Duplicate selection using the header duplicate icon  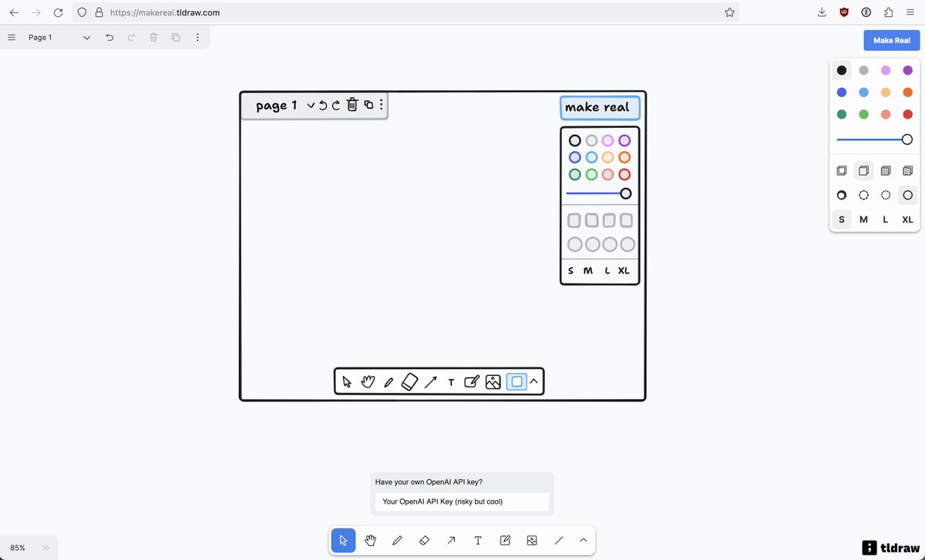tap(176, 37)
